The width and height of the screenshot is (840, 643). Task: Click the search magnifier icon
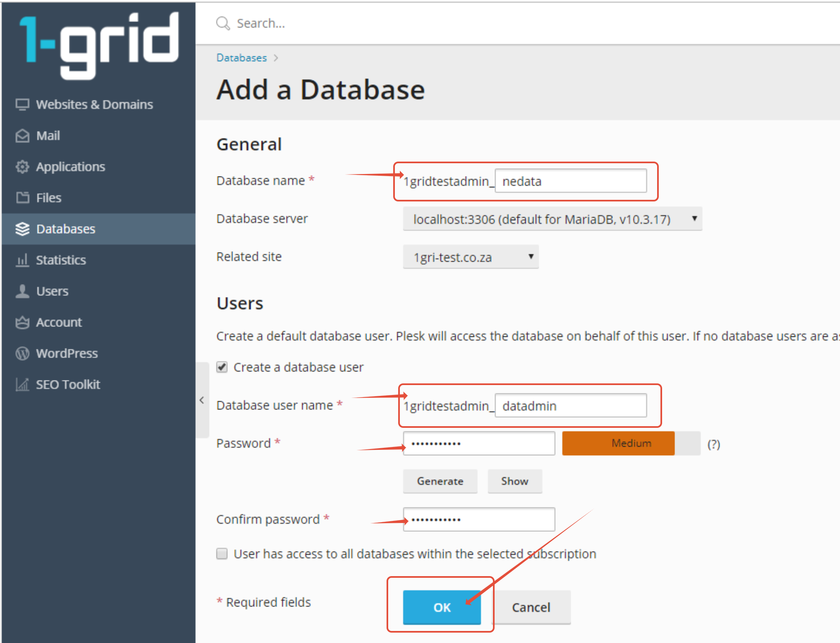(223, 23)
